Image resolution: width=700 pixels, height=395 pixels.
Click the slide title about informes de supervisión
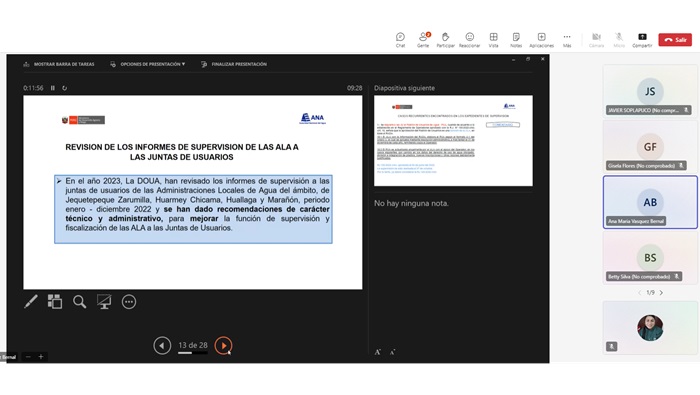pyautogui.click(x=182, y=152)
